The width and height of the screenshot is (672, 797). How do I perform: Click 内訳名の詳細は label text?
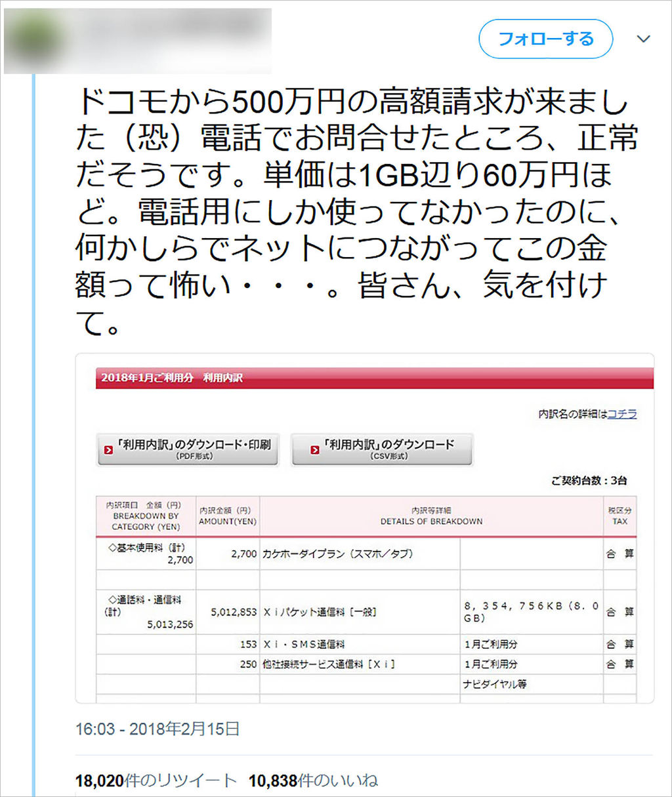[572, 414]
